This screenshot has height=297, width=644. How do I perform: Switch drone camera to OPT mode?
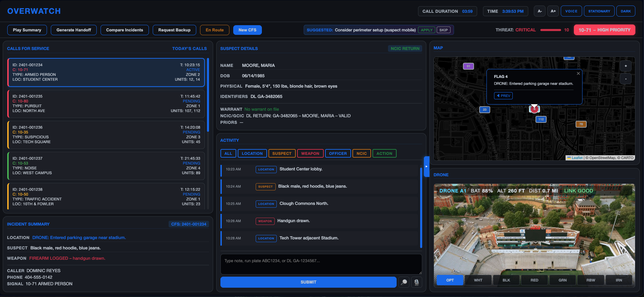pos(450,280)
